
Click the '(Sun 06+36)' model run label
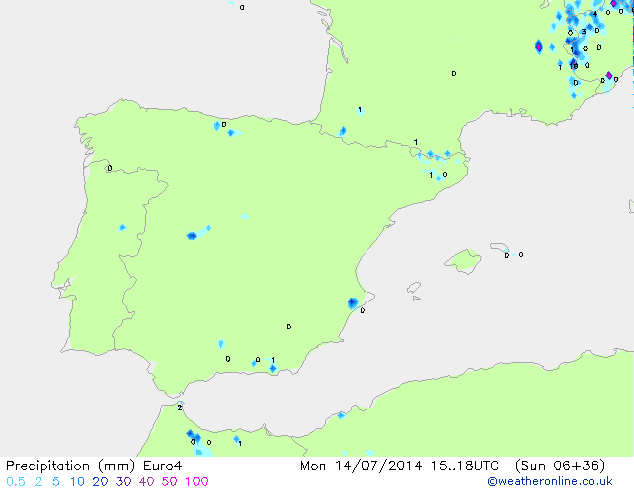tap(560, 466)
